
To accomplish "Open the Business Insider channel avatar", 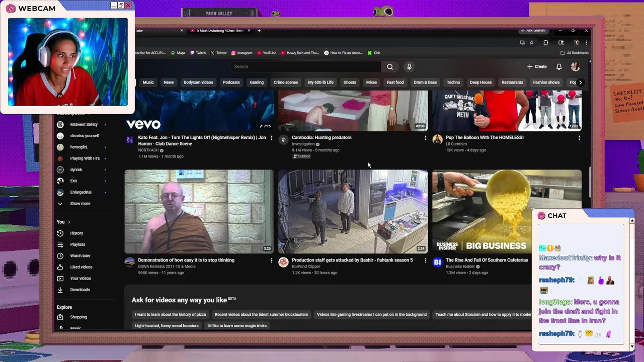I will [437, 262].
